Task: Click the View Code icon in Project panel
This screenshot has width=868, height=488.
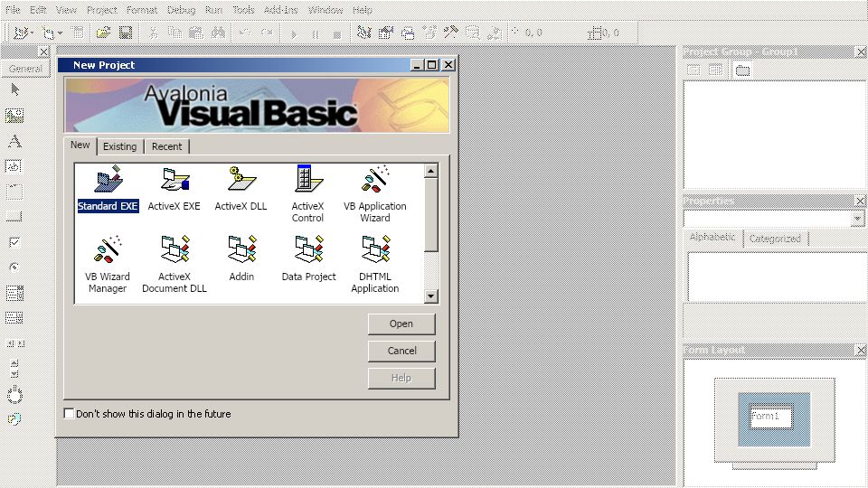Action: coord(693,70)
